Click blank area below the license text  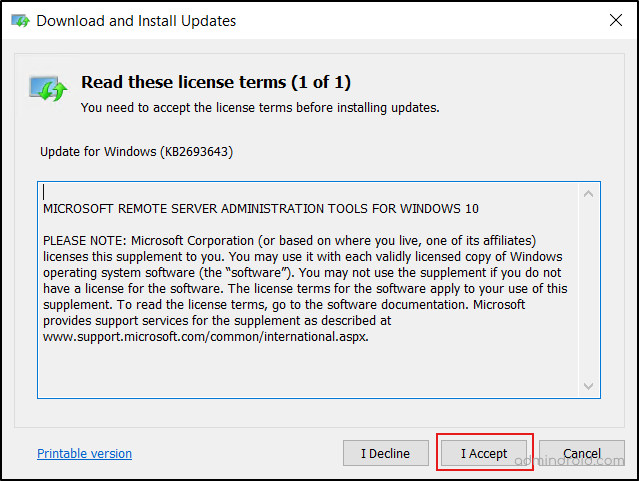[x=300, y=370]
